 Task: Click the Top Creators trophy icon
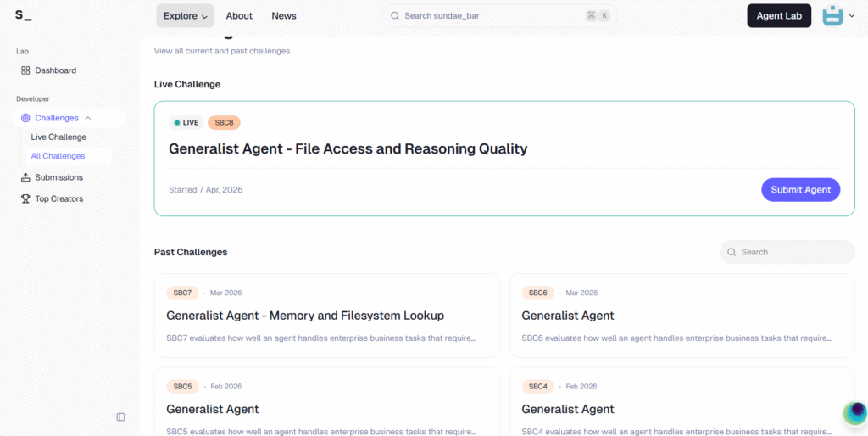click(25, 198)
